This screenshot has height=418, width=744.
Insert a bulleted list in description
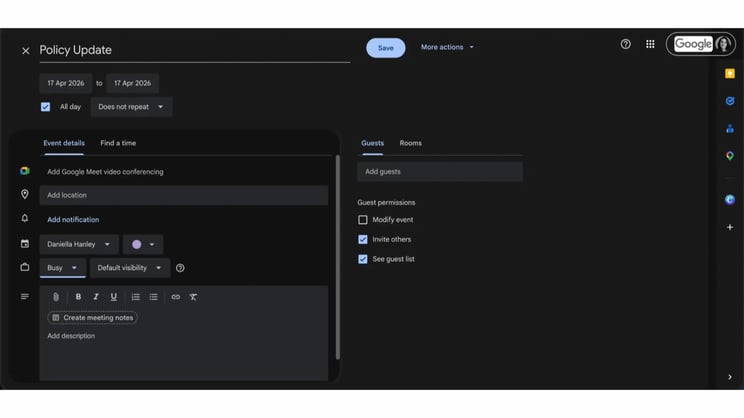point(153,297)
